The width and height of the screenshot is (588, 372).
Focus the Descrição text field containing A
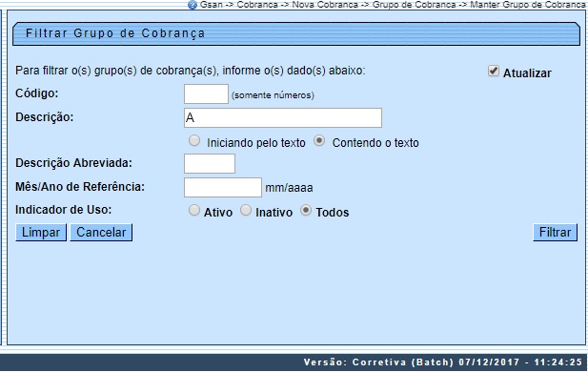283,118
